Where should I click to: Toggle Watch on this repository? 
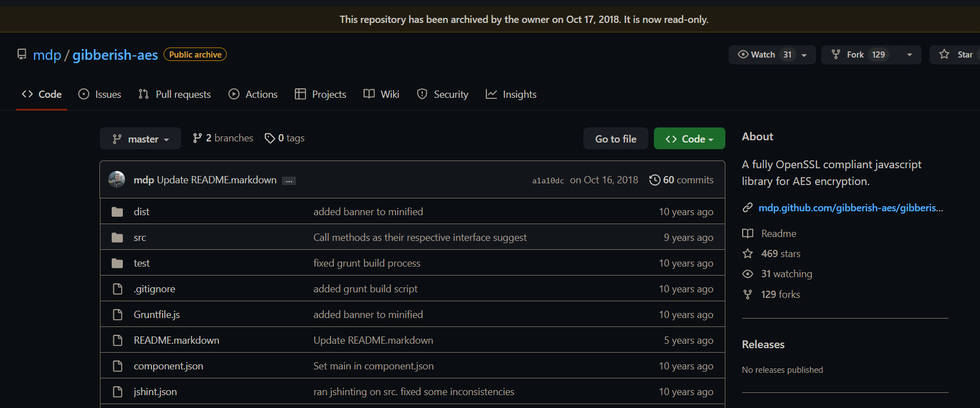(763, 55)
